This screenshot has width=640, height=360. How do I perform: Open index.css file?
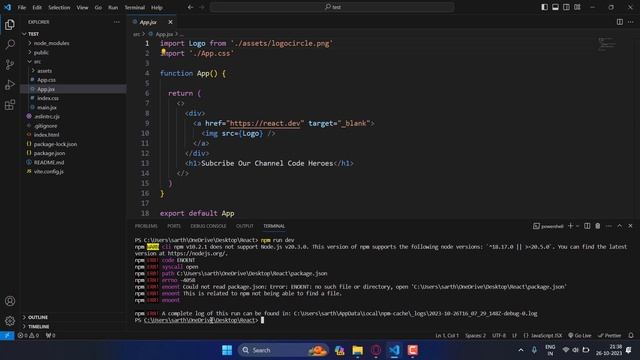pos(47,98)
